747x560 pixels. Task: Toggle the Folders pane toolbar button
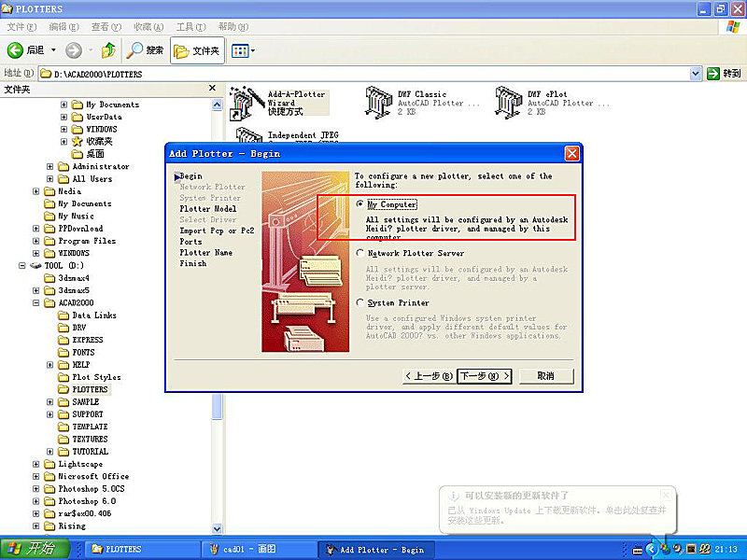(x=197, y=50)
